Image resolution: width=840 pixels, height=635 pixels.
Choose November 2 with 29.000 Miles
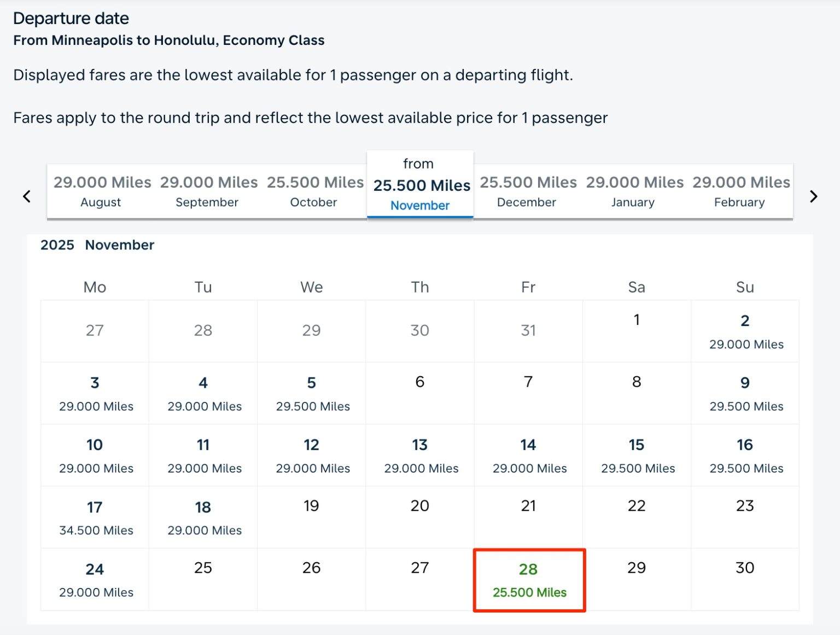coord(745,331)
